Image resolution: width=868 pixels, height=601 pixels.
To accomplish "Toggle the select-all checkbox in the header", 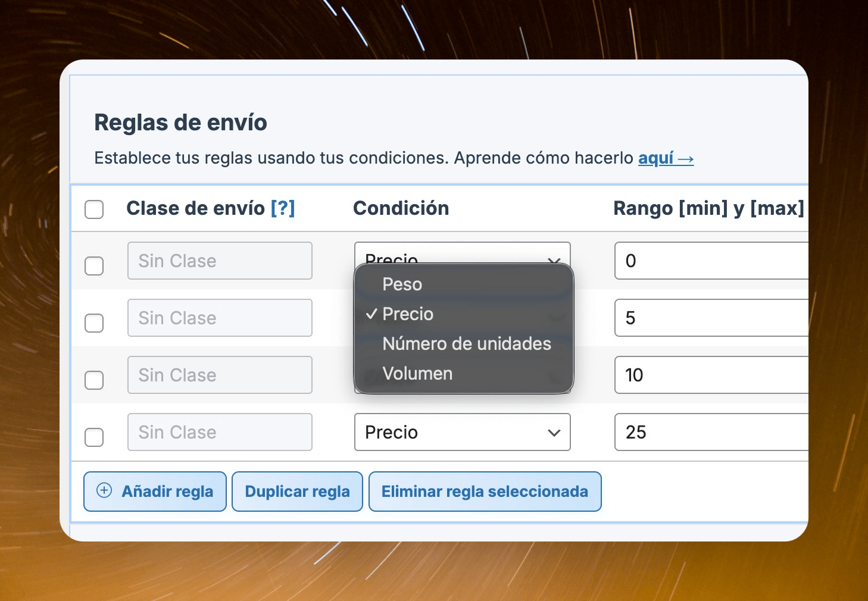I will click(94, 209).
